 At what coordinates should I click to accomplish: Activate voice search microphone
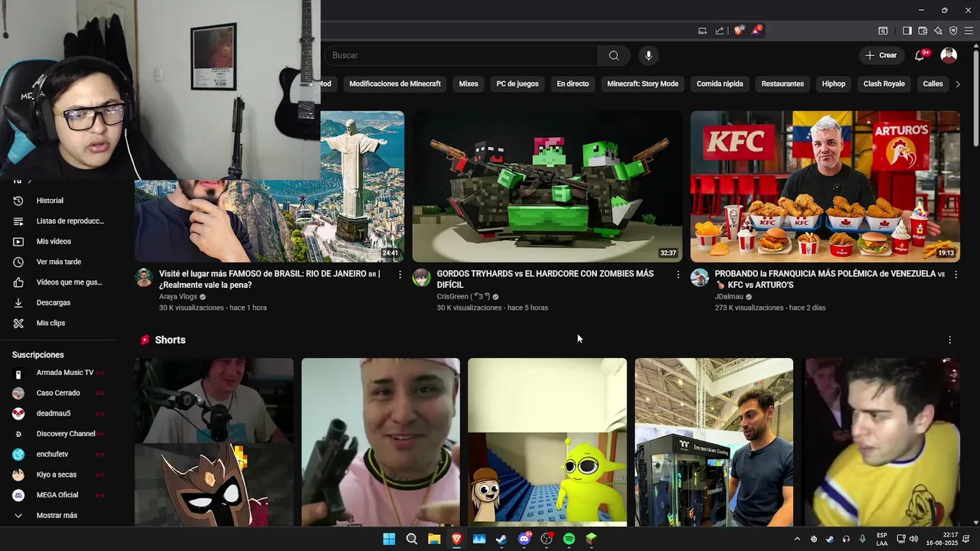(x=648, y=55)
